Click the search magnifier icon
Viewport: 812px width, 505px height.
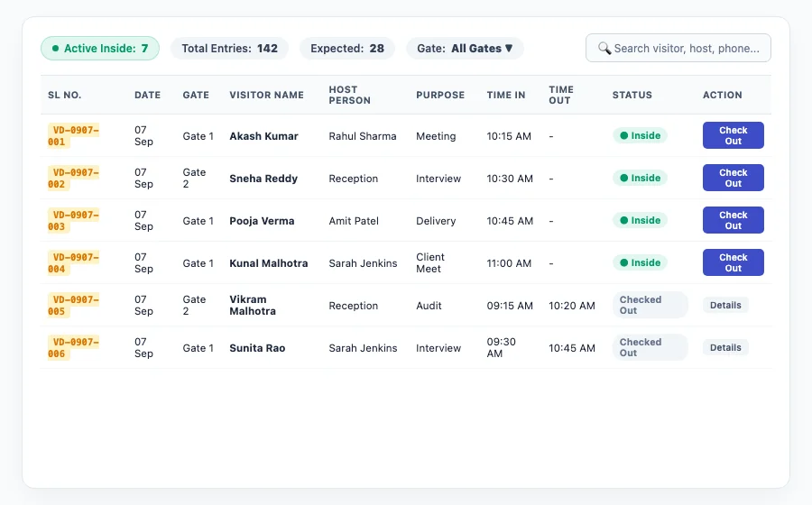(604, 48)
